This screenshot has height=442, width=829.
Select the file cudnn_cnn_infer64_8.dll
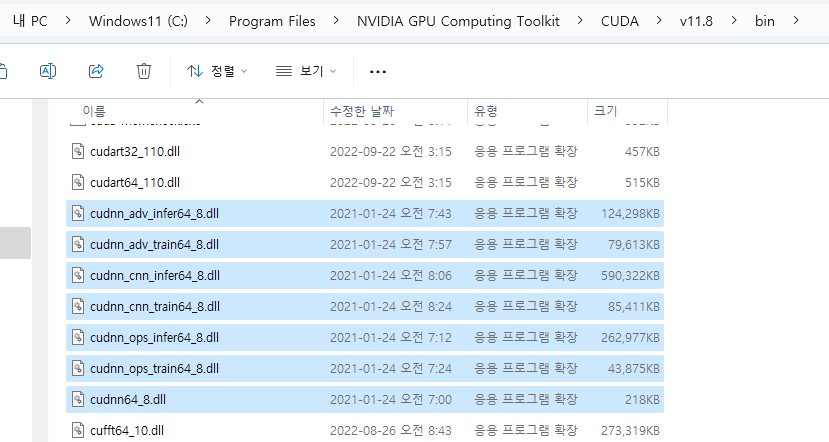coord(365,275)
